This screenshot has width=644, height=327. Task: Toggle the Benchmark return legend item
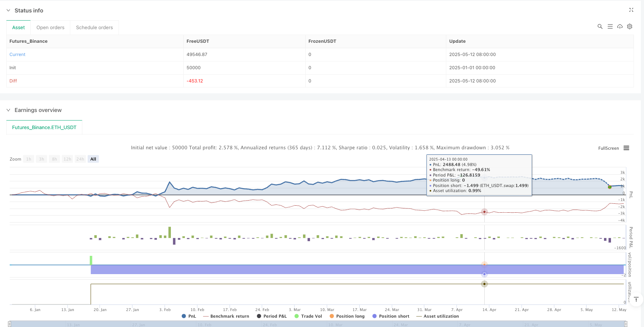click(226, 316)
